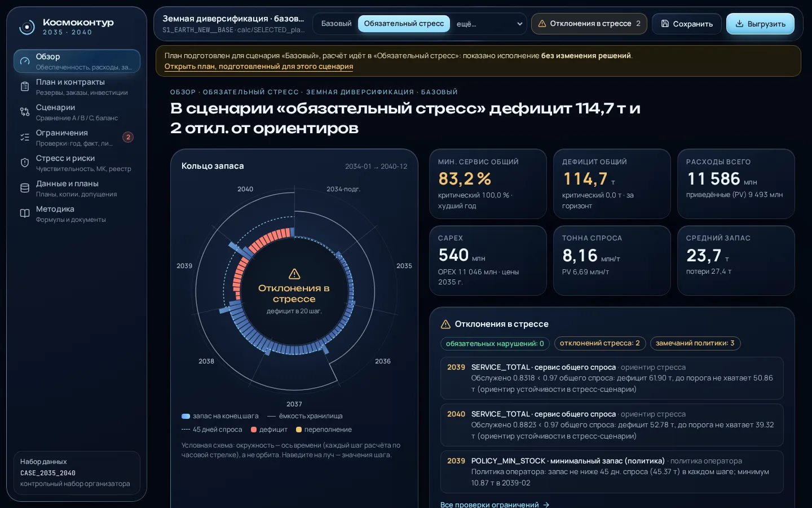Image resolution: width=812 pixels, height=508 pixels.
Task: Click the CAPEX 540 млн card
Action: click(488, 261)
